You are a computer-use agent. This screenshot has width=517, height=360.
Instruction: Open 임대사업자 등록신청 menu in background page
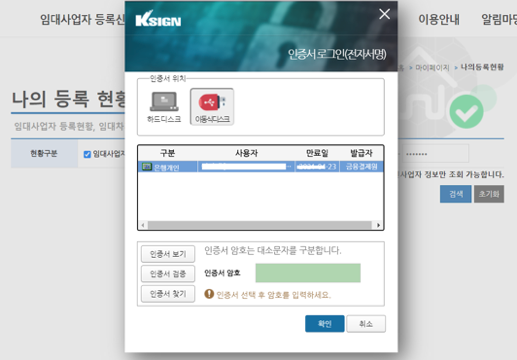[x=82, y=19]
